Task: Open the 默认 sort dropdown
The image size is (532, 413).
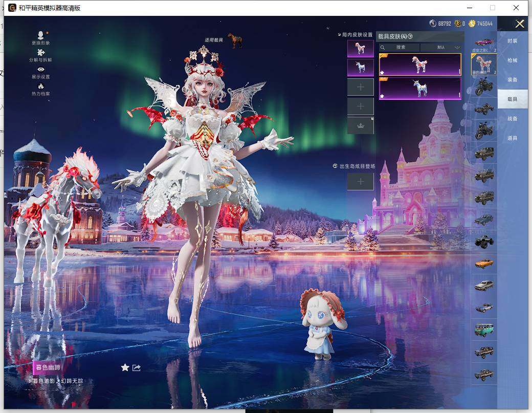Action: [441, 48]
